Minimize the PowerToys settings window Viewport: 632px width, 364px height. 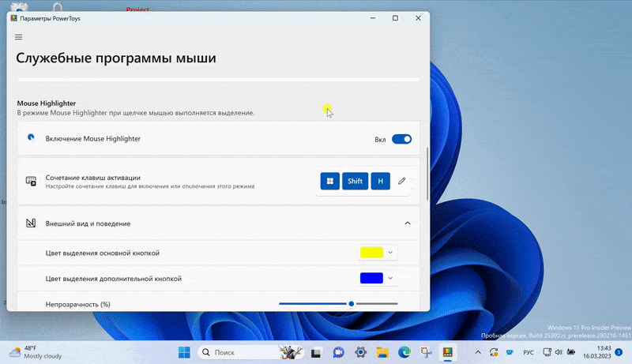pyautogui.click(x=373, y=18)
